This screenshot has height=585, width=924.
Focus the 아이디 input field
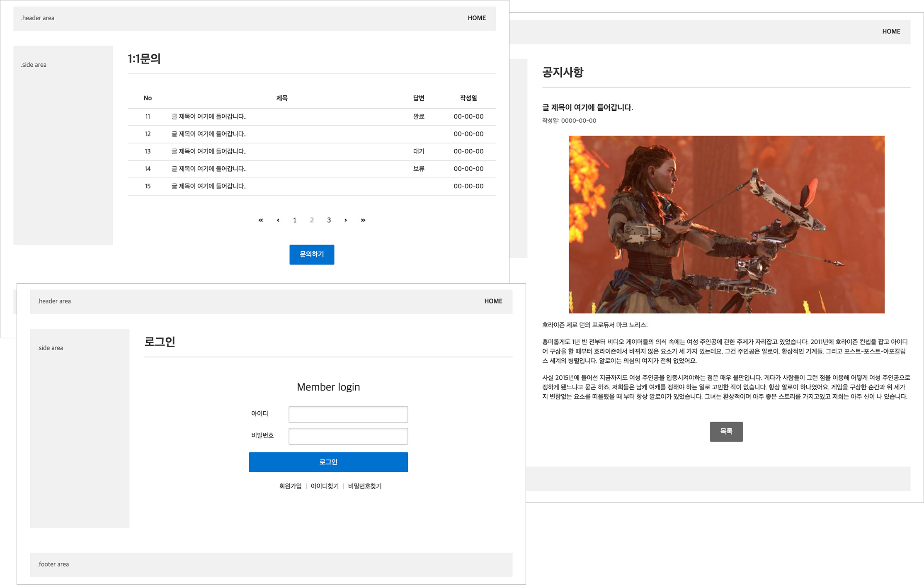pyautogui.click(x=348, y=414)
